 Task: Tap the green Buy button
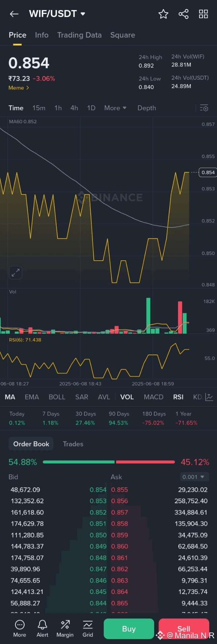(x=129, y=629)
